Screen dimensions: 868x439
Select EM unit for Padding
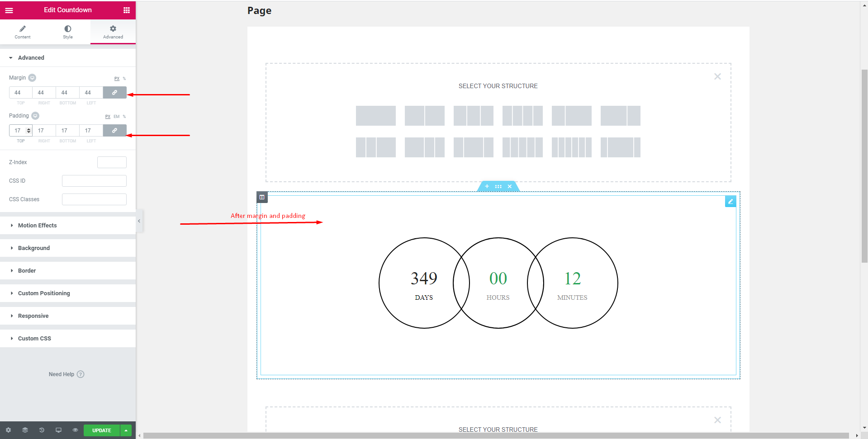point(117,117)
